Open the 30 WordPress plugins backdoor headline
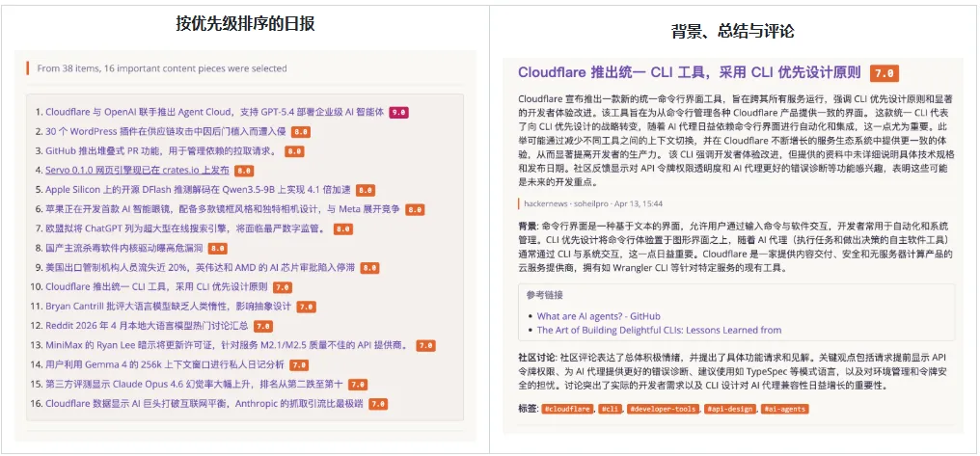This screenshot has width=980, height=456. (166, 132)
